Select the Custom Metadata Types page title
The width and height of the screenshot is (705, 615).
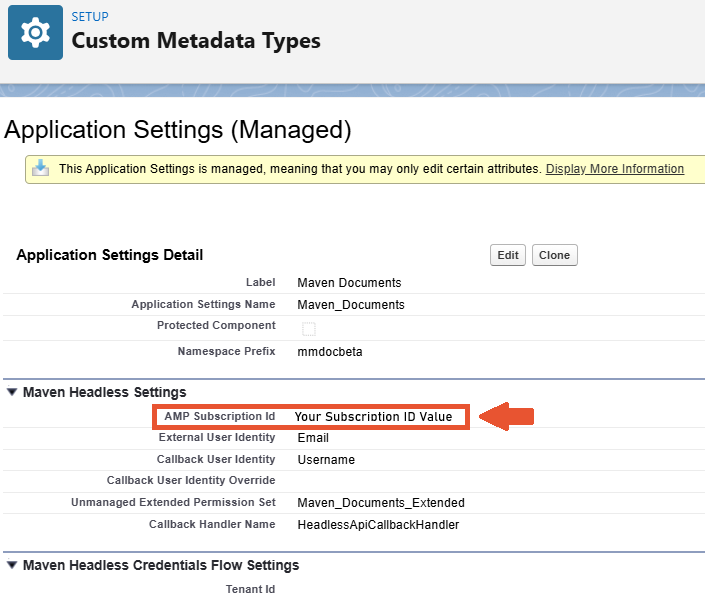(x=196, y=41)
